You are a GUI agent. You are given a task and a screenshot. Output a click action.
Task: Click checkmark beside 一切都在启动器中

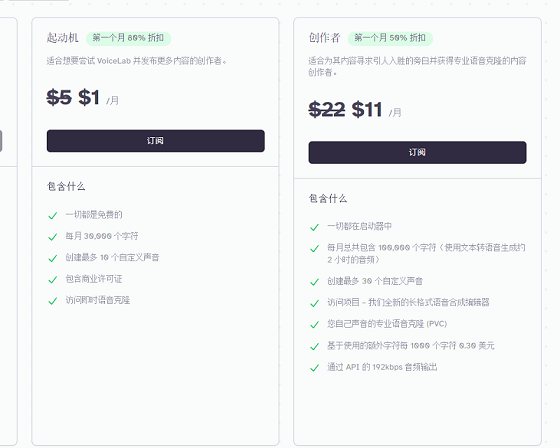point(314,227)
